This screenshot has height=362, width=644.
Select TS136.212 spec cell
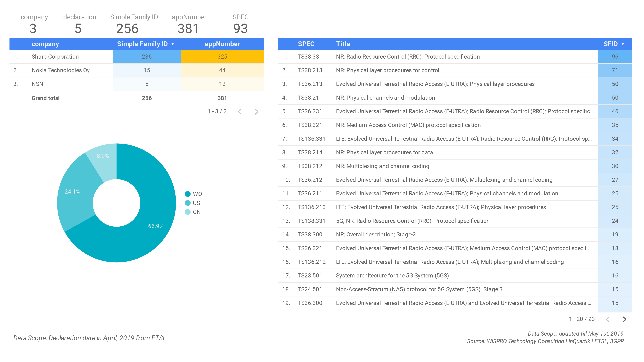click(311, 262)
